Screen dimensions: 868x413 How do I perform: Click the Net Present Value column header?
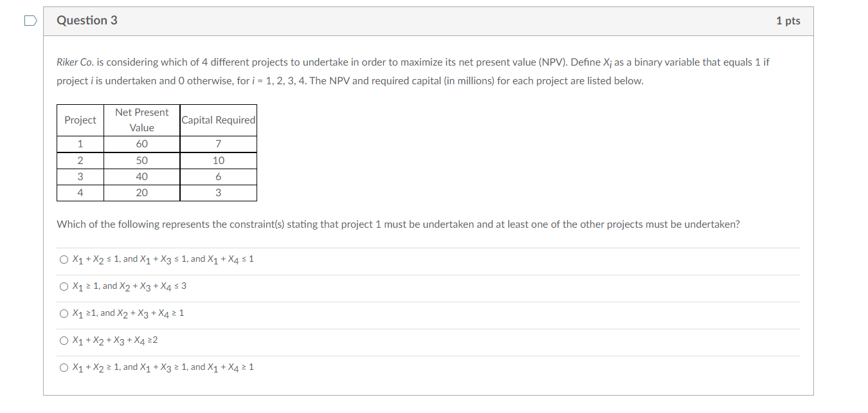(141, 120)
